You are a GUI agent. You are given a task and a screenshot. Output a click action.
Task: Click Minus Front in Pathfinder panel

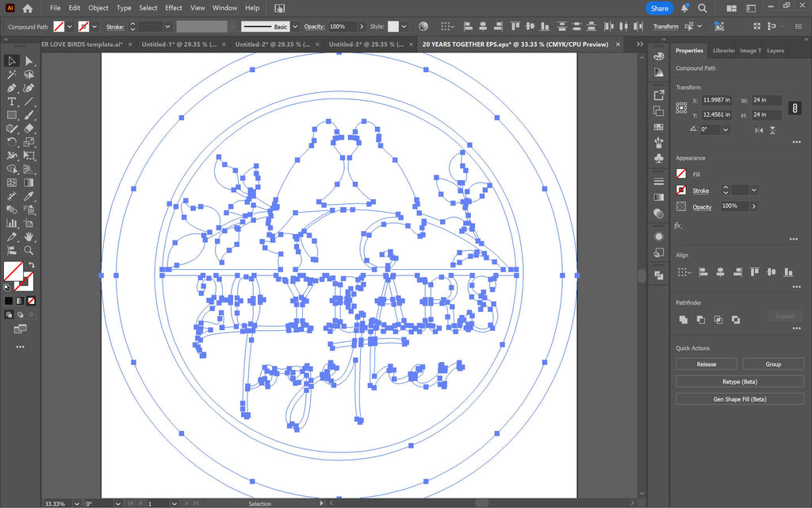click(701, 320)
